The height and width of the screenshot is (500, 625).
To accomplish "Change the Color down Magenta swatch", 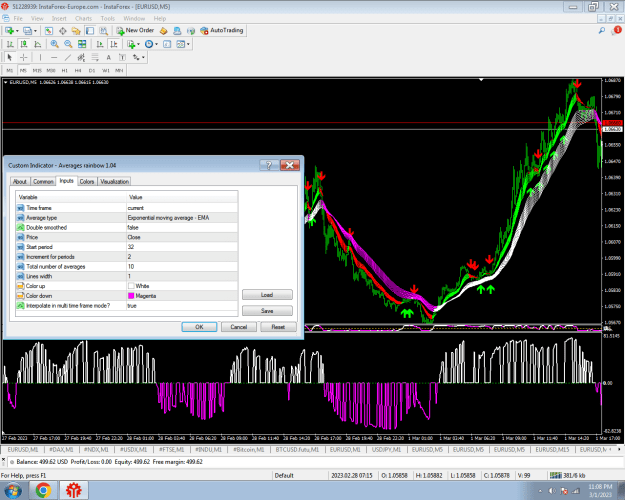I will pyautogui.click(x=131, y=296).
